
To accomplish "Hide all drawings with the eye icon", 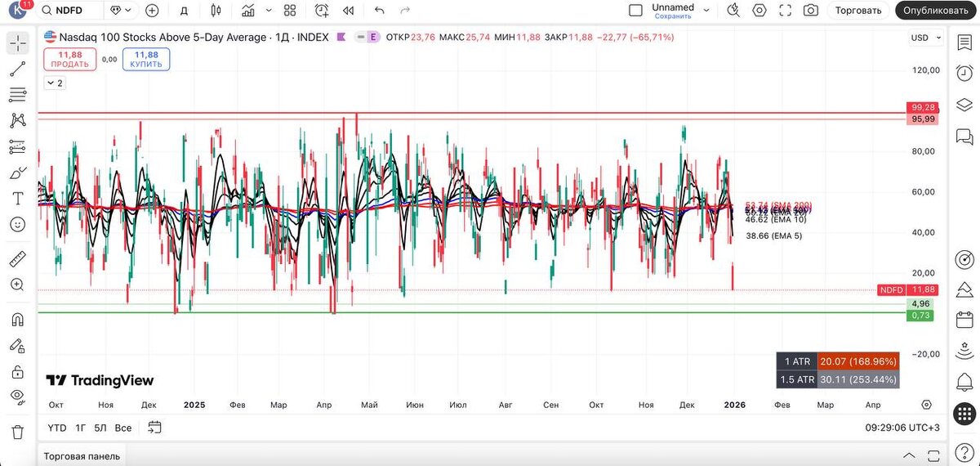I will [x=17, y=397].
